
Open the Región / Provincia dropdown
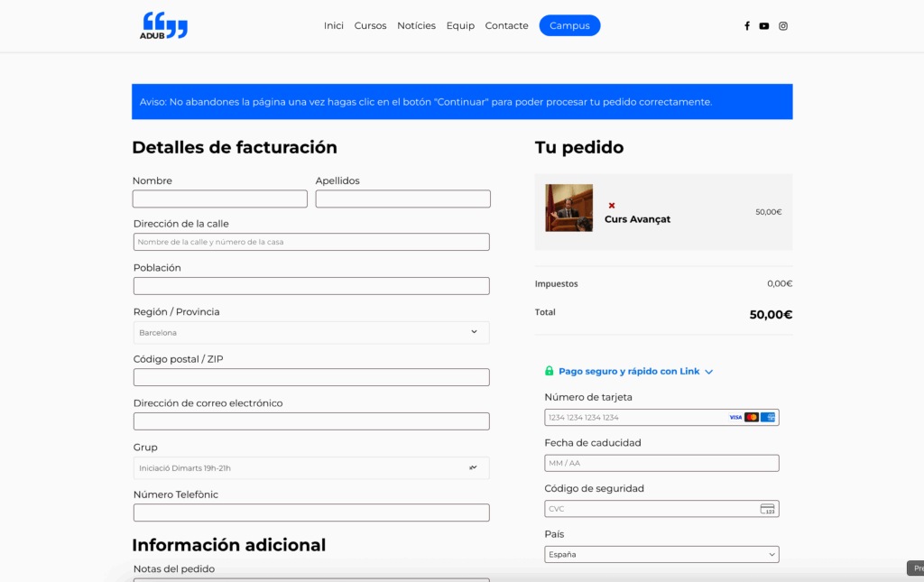tap(311, 332)
